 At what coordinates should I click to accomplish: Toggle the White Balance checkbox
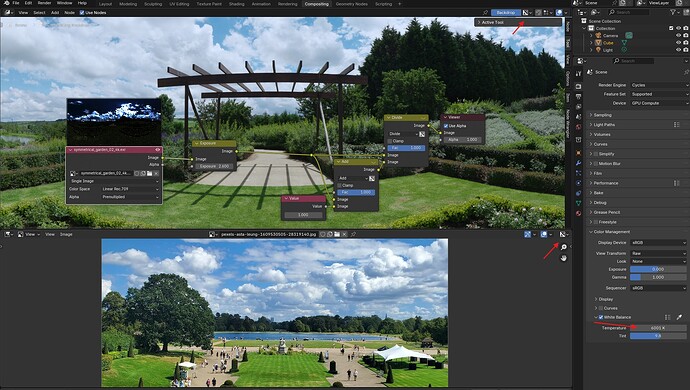tap(601, 317)
